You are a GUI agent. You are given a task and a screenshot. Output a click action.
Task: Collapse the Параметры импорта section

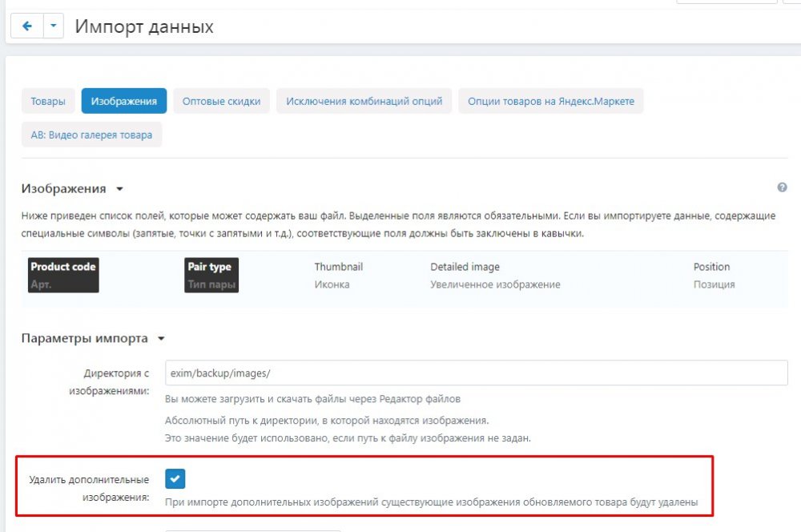(x=92, y=339)
